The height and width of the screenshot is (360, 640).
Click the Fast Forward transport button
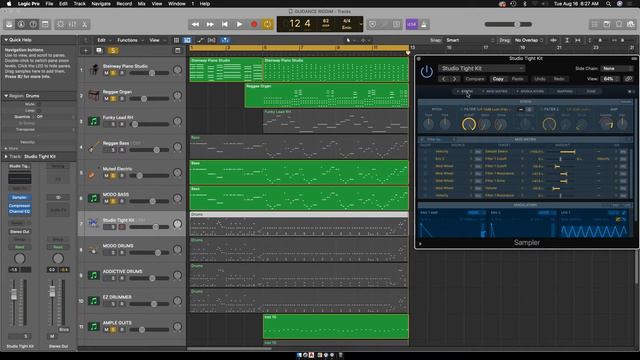pos(210,24)
